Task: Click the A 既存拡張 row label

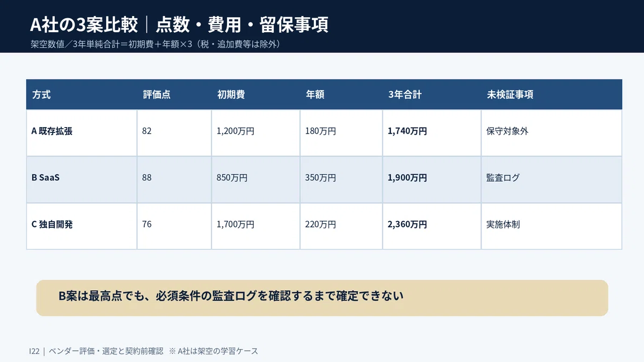Action: point(82,133)
